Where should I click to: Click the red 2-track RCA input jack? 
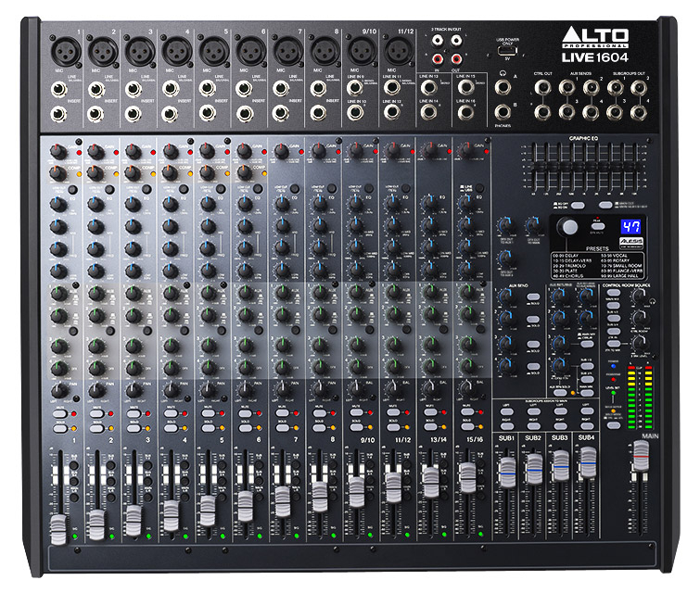click(x=434, y=58)
